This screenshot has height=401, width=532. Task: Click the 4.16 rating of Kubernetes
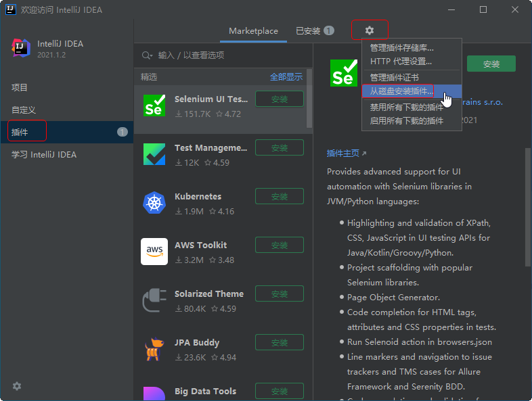point(222,212)
